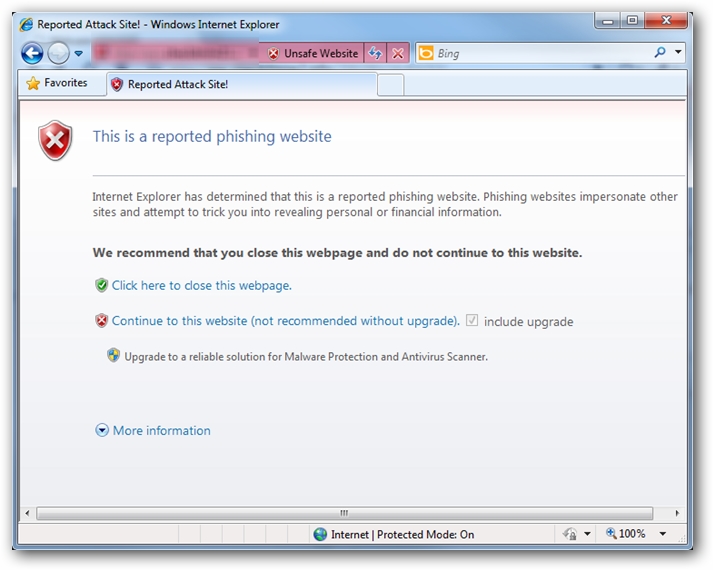Click 'Upgrade to a reliable solution' text

click(306, 357)
